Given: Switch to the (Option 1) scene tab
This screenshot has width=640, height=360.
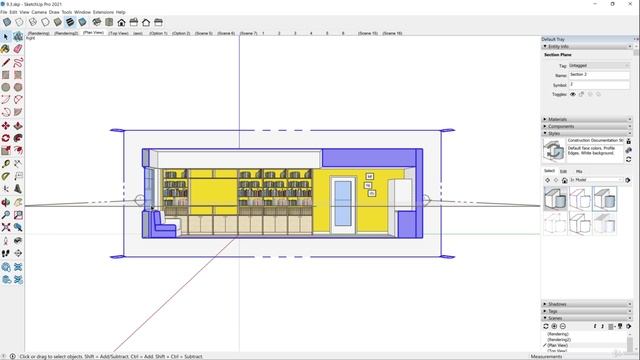Looking at the screenshot, I should pyautogui.click(x=158, y=33).
